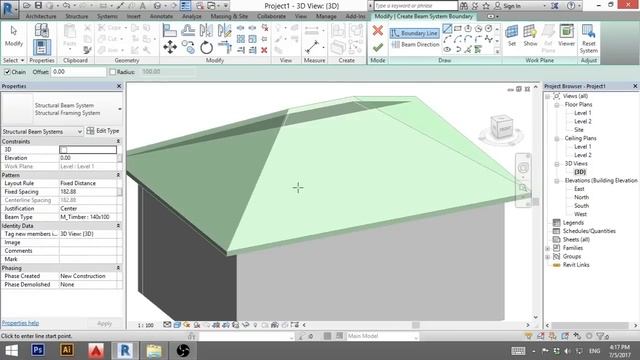Activate the Beam Direction mode
This screenshot has height=360, width=640.
[x=415, y=44]
